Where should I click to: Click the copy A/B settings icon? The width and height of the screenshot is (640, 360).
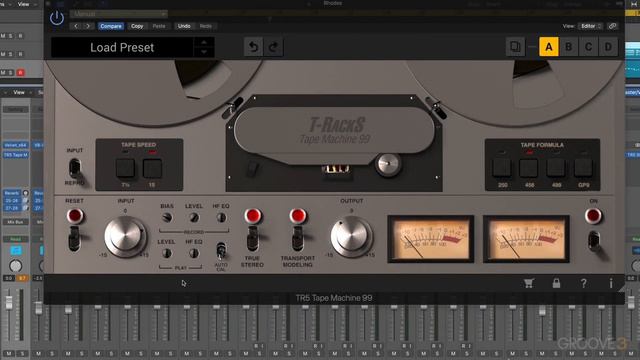click(x=515, y=47)
